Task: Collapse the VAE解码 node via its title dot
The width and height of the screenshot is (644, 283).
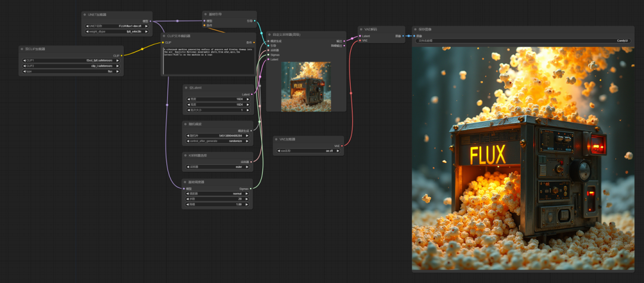Action: [361, 30]
